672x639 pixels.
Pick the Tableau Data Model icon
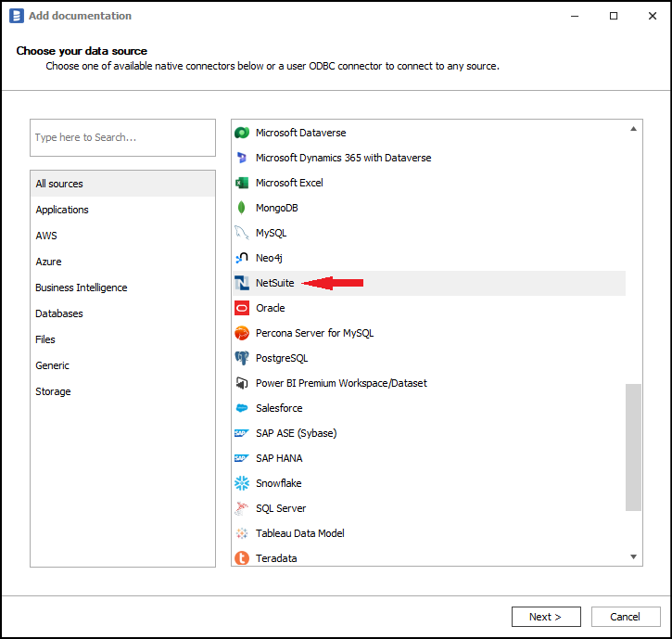[x=242, y=533]
